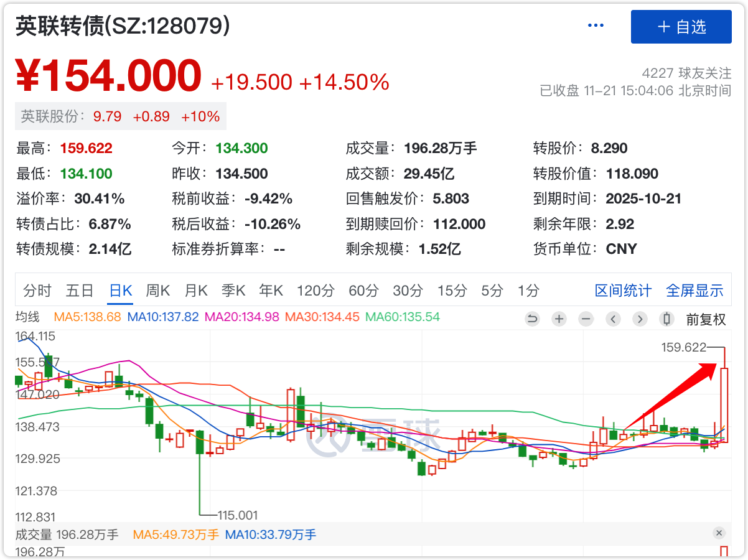
Task: Click the chart reset (undo) icon
Action: tap(532, 319)
